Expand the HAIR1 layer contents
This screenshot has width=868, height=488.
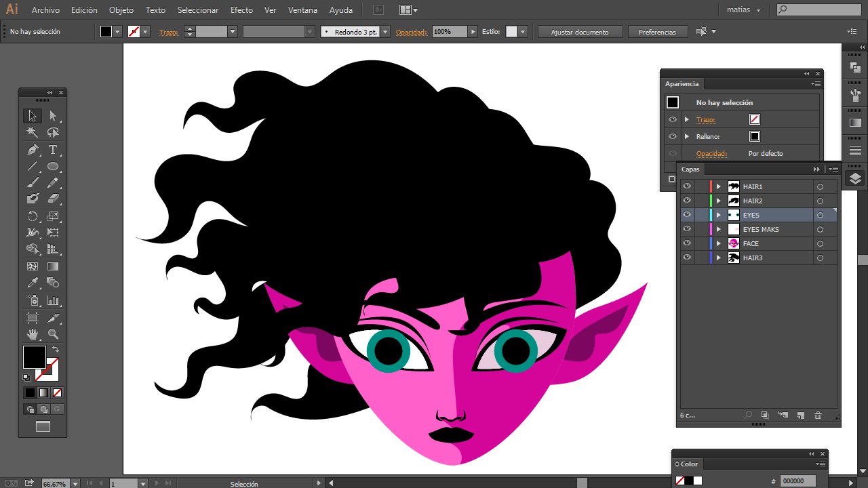pyautogui.click(x=719, y=186)
